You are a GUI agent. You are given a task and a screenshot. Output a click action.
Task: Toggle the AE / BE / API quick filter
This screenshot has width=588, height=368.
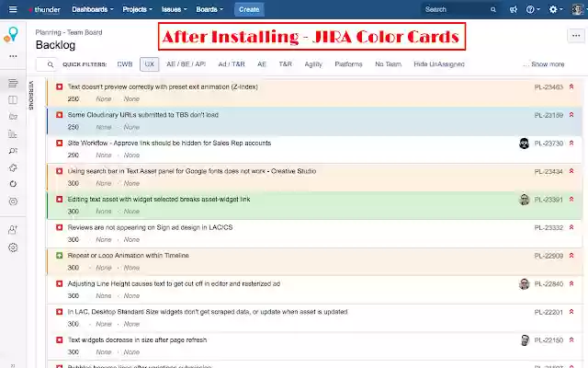click(x=186, y=64)
